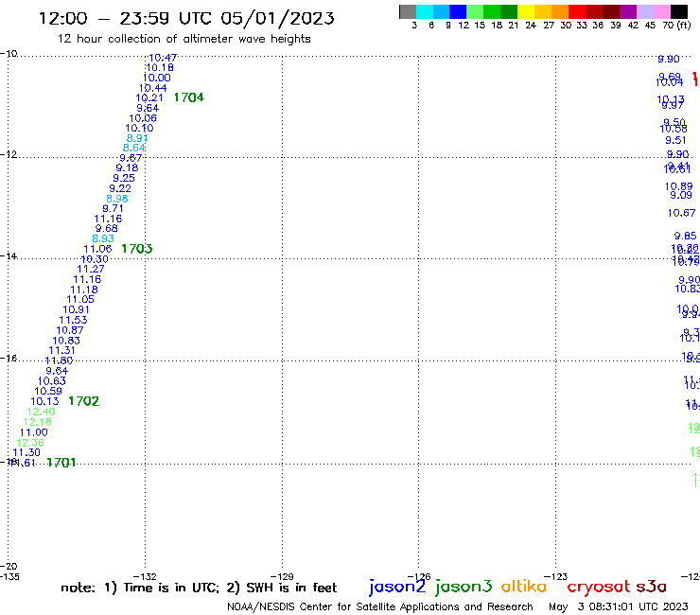Click the yellow swatch in the wave height legend
The height and width of the screenshot is (615, 700).
[526, 12]
